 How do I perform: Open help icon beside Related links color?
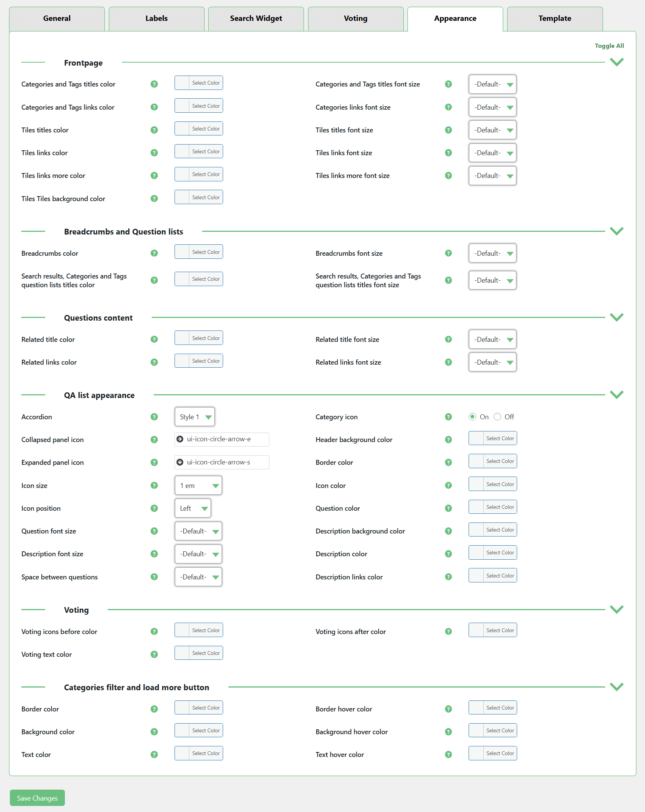tap(154, 362)
